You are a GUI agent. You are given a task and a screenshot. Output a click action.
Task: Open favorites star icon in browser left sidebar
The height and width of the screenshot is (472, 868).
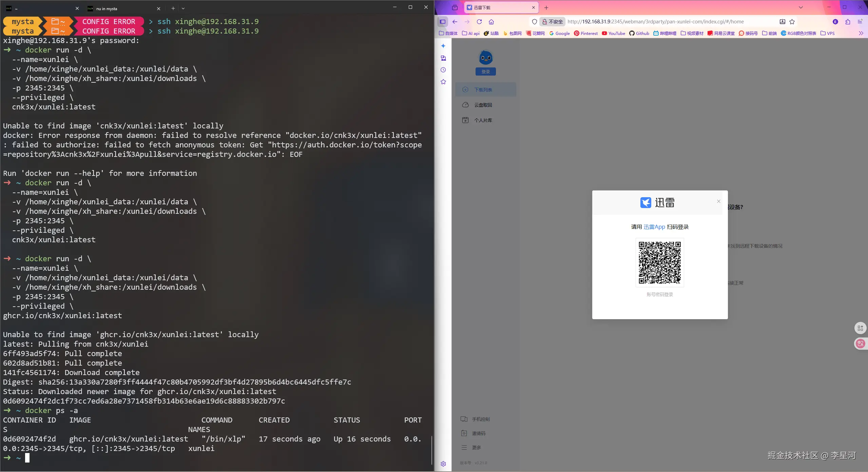[x=443, y=82]
